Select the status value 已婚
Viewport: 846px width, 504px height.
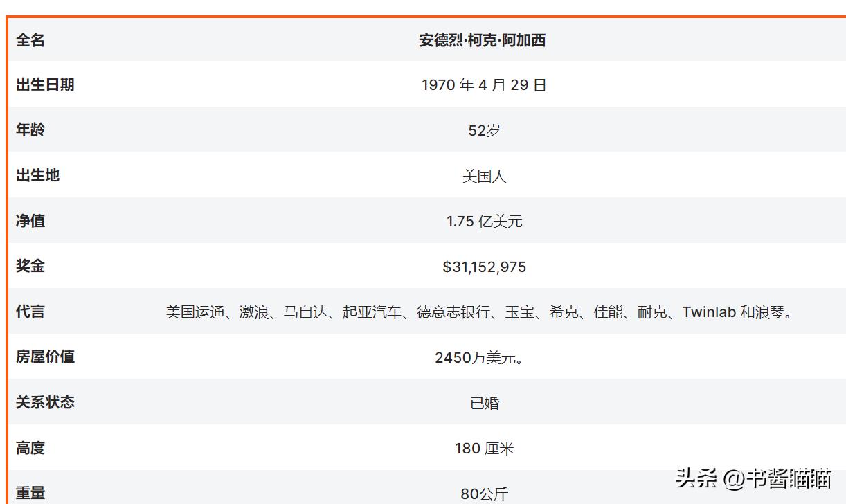[484, 403]
